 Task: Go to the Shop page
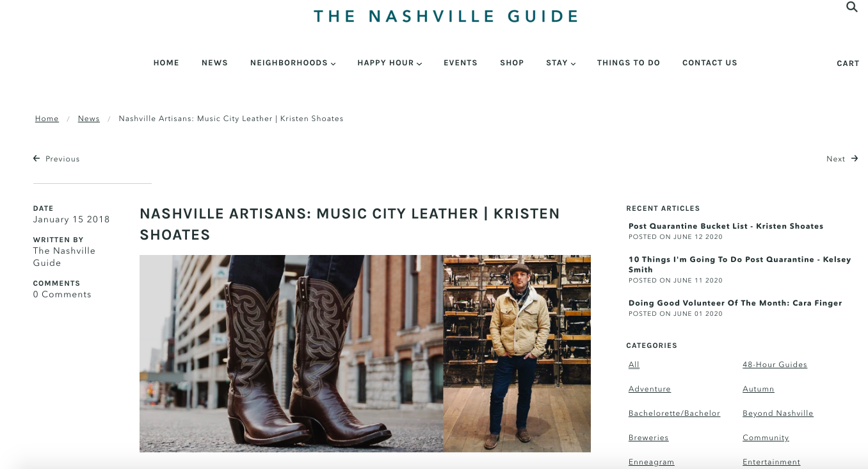point(512,63)
